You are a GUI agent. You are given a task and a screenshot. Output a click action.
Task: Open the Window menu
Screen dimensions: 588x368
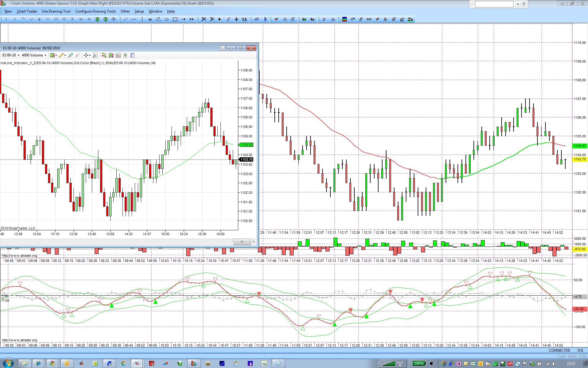[156, 11]
